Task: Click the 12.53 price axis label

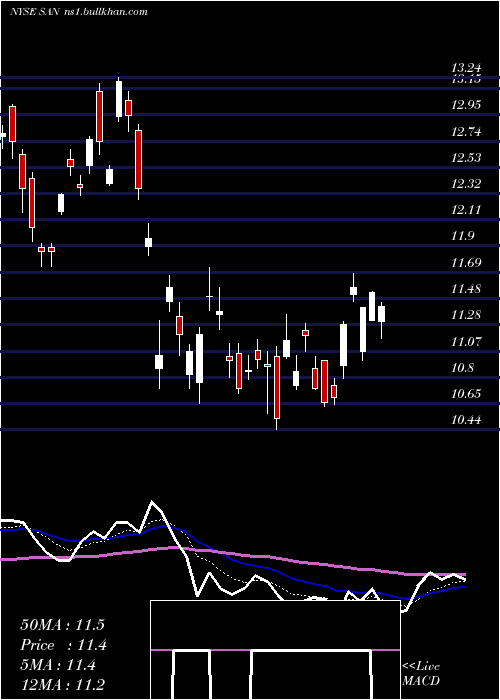Action: point(466,158)
